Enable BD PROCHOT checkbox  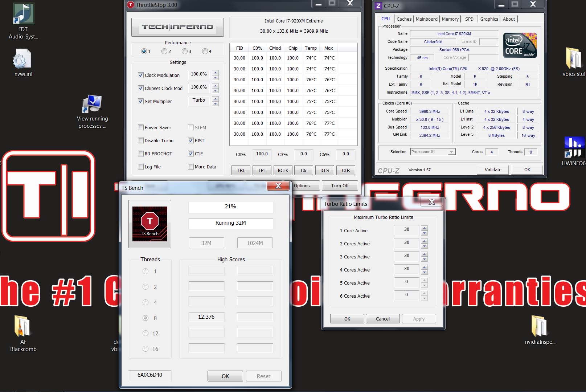[141, 154]
